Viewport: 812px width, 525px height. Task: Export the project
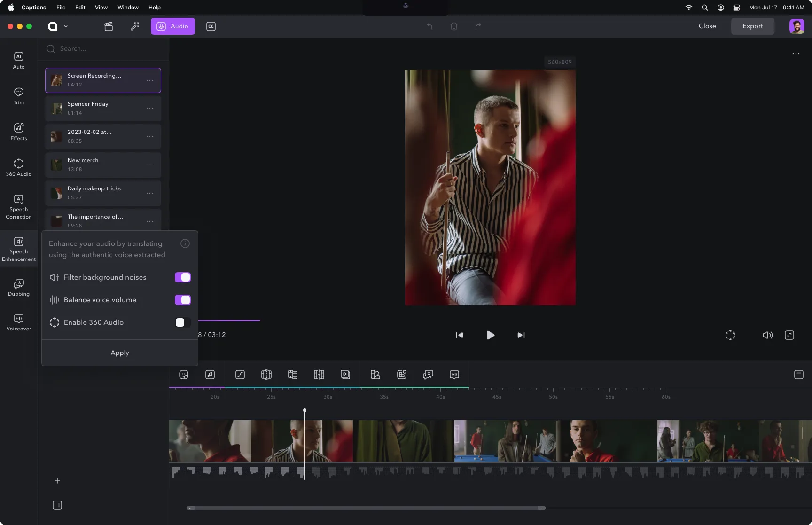coord(752,26)
